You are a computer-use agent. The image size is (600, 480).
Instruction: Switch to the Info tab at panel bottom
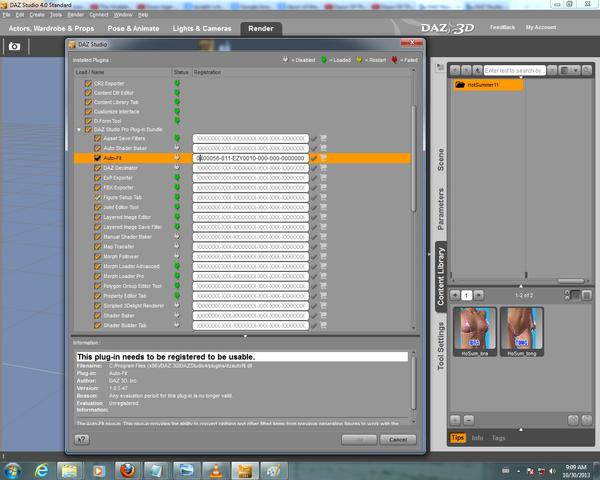pyautogui.click(x=477, y=438)
